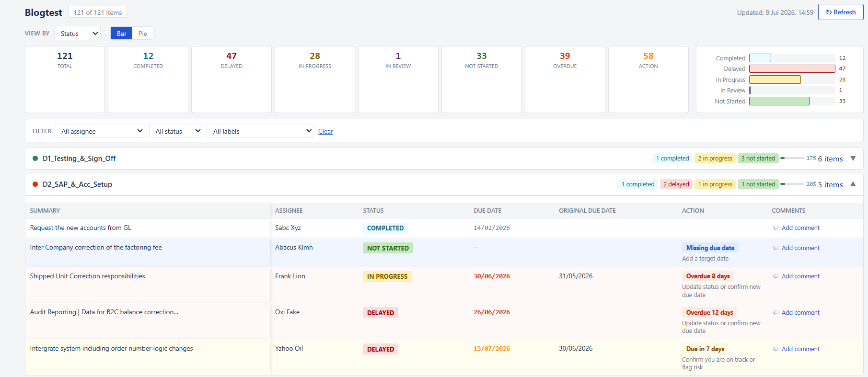Screen dimensions: 868x377
Task: Click the Completed bar in the chart
Action: pyautogui.click(x=760, y=58)
